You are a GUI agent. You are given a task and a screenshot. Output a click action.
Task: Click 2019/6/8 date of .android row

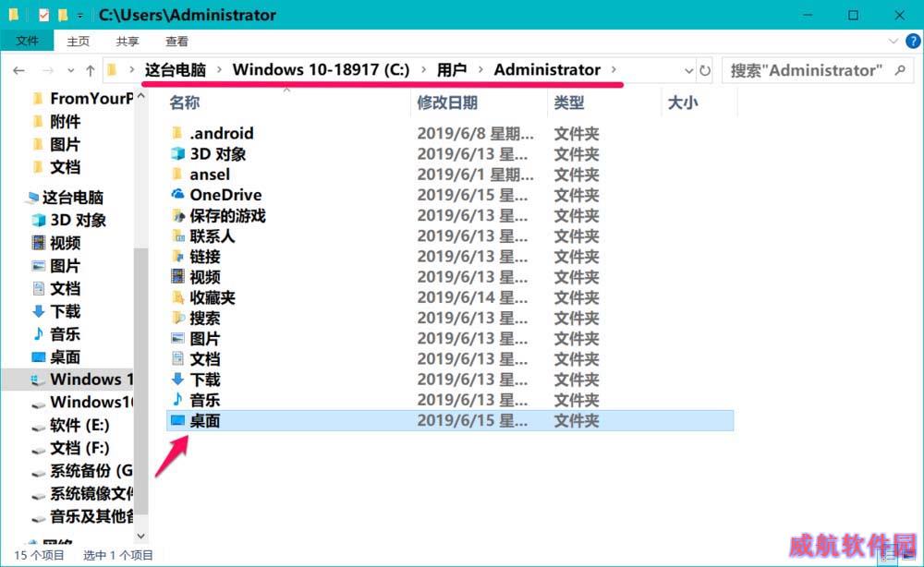(x=475, y=133)
